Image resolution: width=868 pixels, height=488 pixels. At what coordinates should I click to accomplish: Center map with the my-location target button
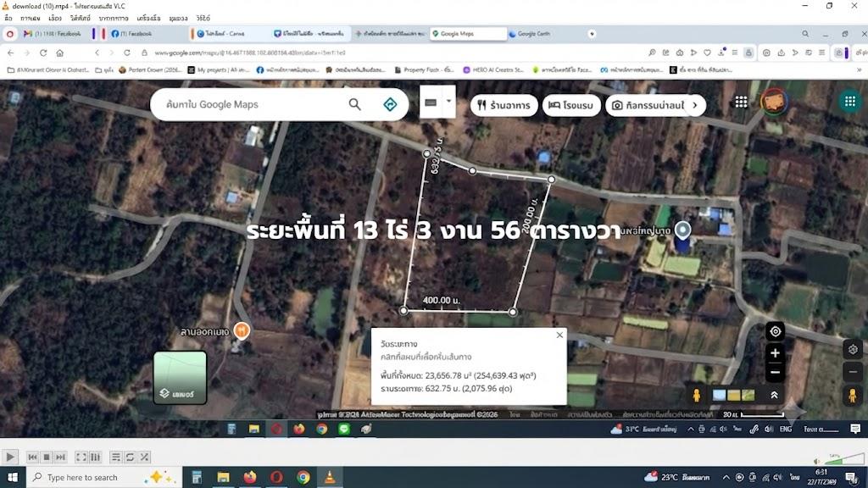point(775,331)
